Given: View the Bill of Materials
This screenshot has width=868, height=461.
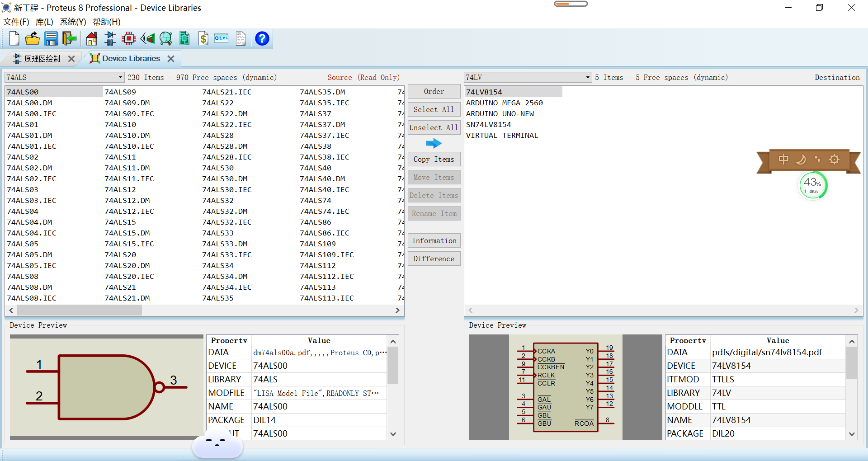Looking at the screenshot, I should pos(203,38).
